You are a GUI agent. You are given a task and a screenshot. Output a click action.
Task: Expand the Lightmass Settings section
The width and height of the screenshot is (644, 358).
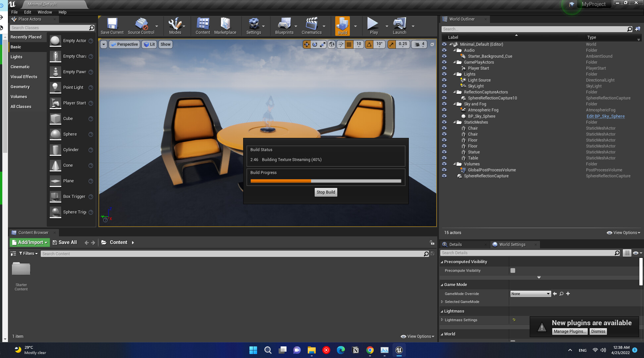click(x=442, y=320)
